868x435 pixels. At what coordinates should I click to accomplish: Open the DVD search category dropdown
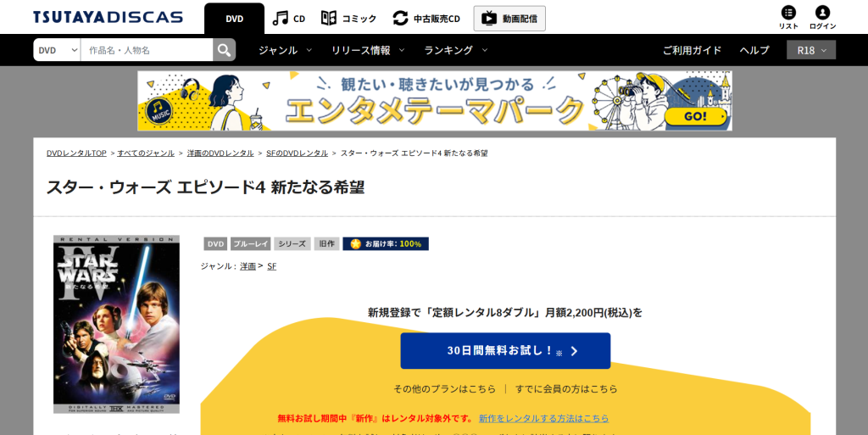(x=57, y=50)
